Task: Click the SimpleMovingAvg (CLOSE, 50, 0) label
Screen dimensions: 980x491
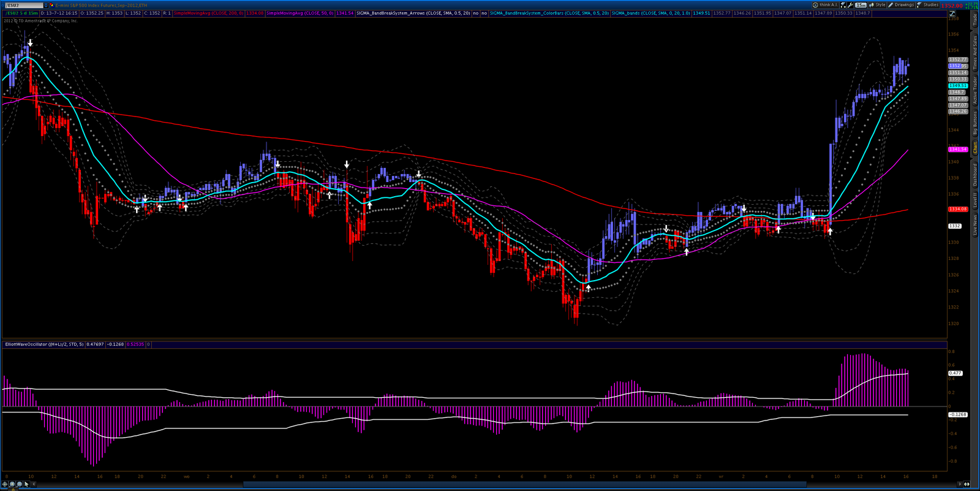Action: click(300, 13)
